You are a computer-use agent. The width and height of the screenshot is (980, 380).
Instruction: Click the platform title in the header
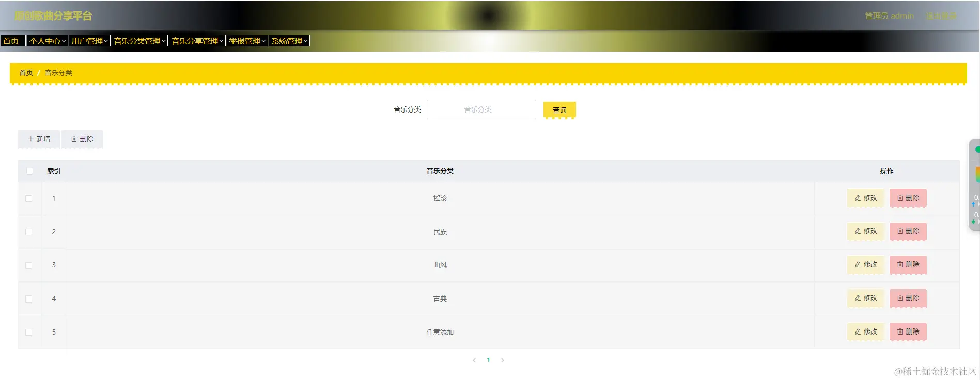(53, 16)
